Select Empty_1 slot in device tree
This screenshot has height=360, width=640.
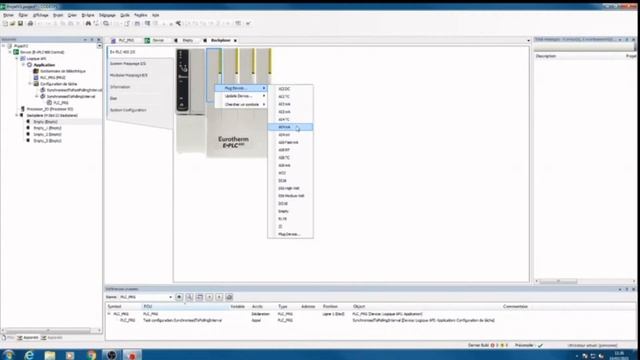pos(47,128)
